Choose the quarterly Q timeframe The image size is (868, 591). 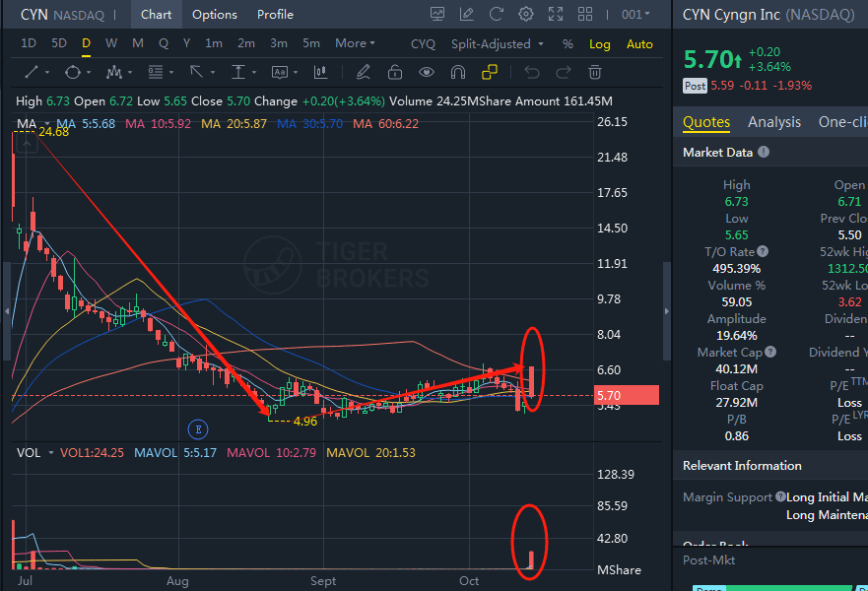coord(164,43)
